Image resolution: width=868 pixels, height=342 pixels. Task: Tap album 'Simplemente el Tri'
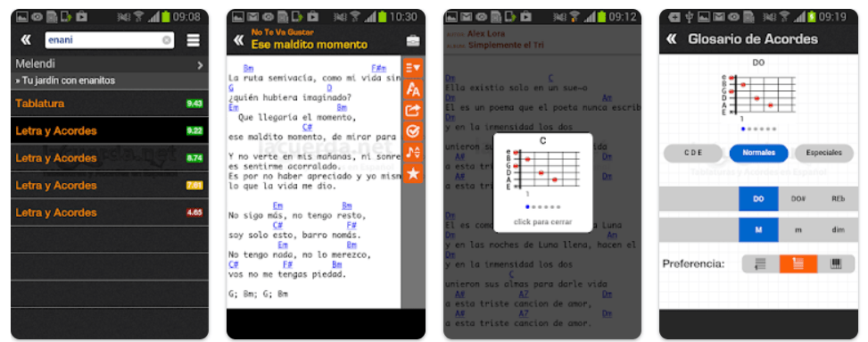coord(506,46)
